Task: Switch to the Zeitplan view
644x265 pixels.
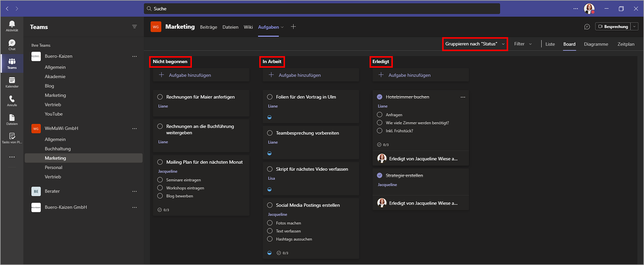Action: [626, 44]
